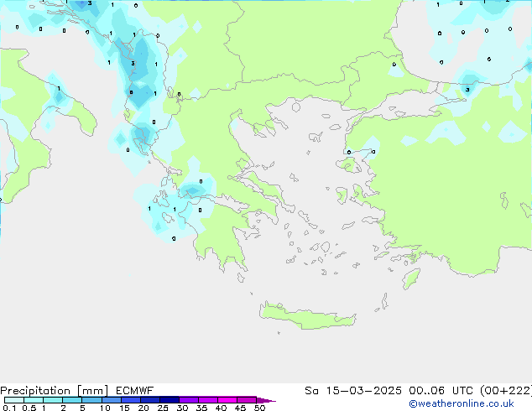Click the 10–15 mm blue legend swatch
This screenshot has width=532, height=411.
click(x=111, y=400)
